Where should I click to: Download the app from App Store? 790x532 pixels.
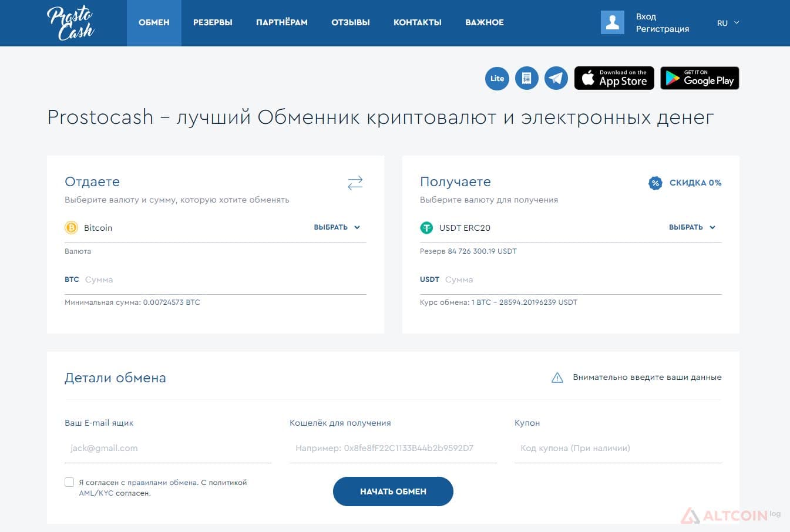point(614,78)
